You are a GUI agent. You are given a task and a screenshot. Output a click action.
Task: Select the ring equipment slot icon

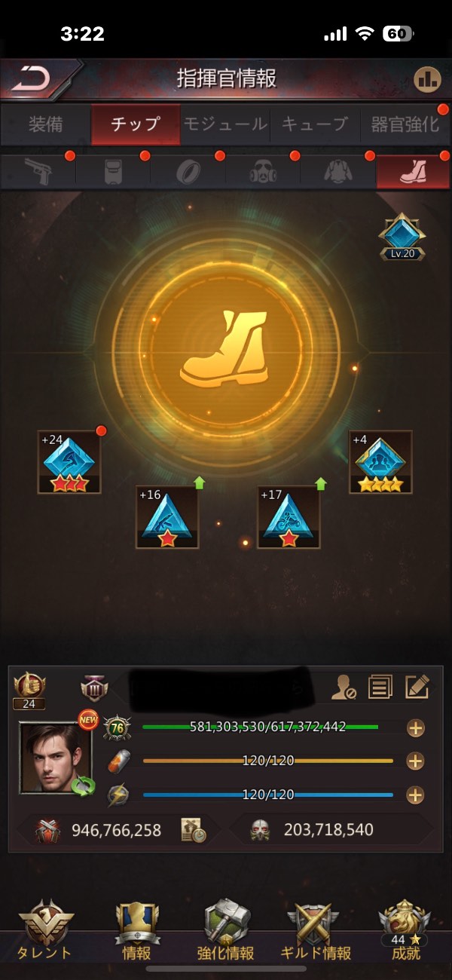point(188,171)
